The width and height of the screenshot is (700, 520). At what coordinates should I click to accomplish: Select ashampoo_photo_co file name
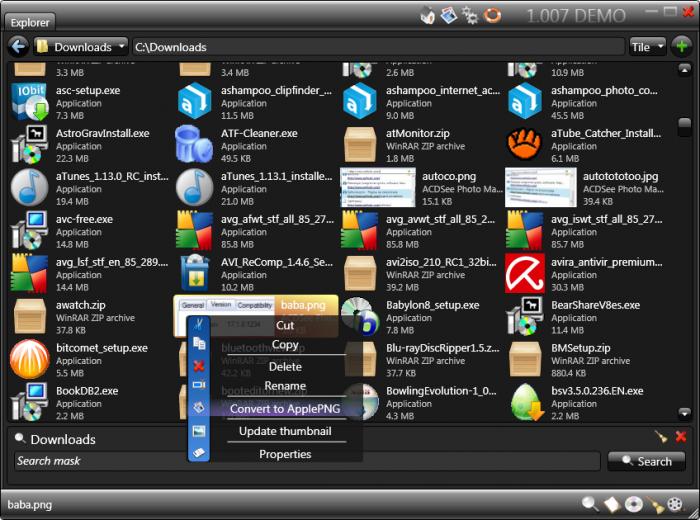[x=604, y=91]
